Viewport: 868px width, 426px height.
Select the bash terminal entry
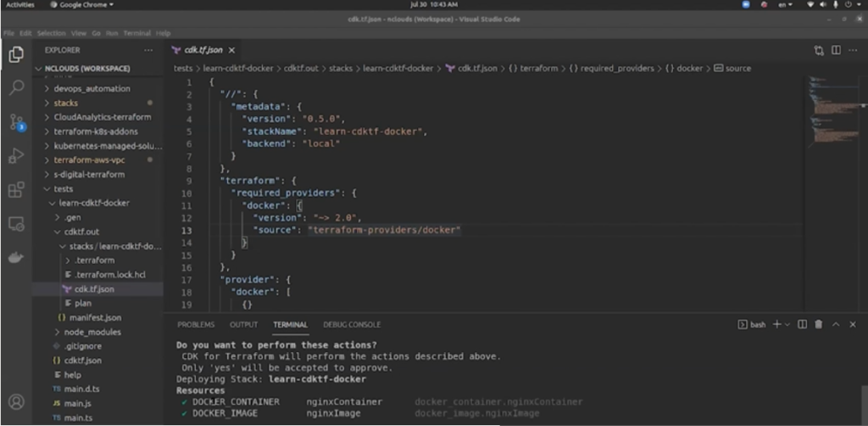pyautogui.click(x=753, y=325)
